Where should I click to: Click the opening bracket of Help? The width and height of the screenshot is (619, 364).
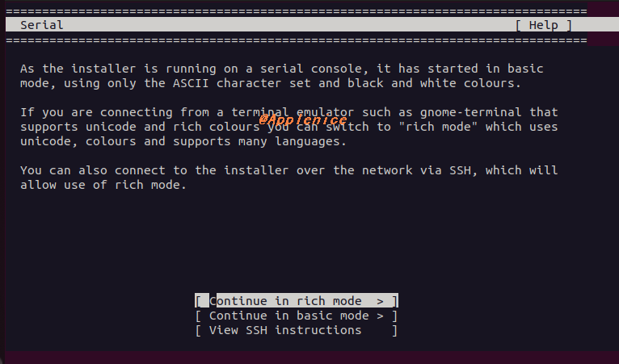click(x=518, y=25)
